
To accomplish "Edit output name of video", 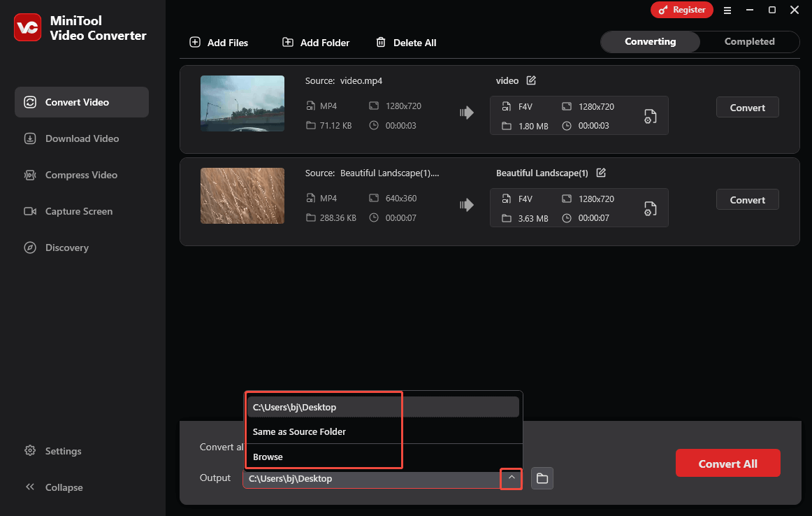I will pos(531,80).
